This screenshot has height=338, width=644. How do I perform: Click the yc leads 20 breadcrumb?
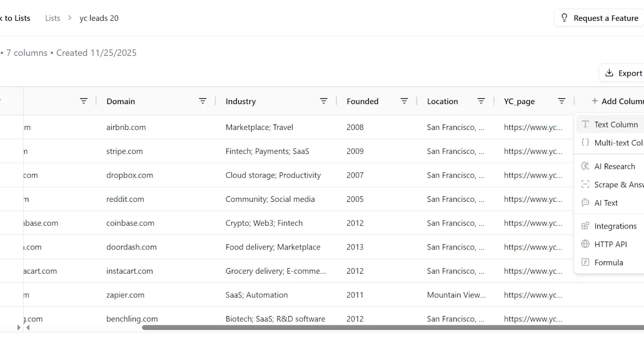click(99, 18)
